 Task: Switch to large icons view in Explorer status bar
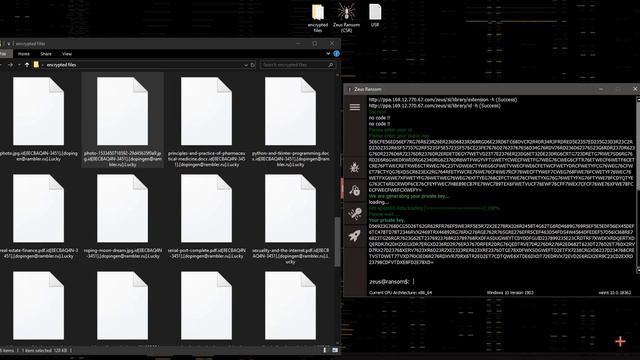(x=335, y=350)
